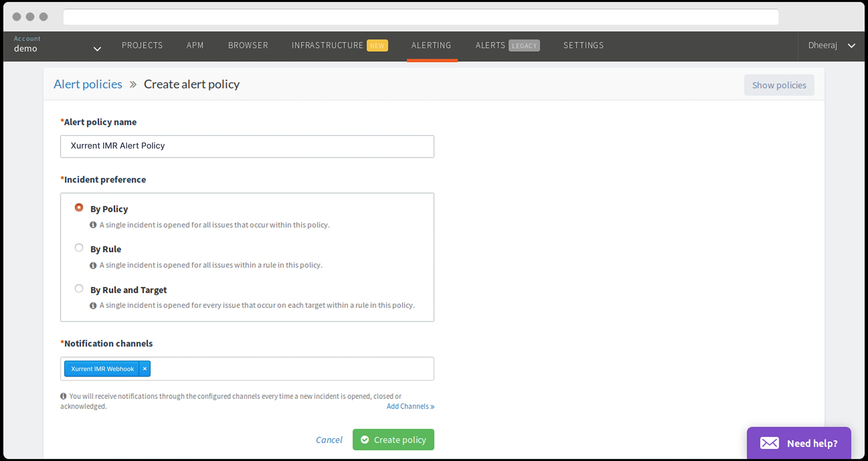Click the LEGACY badge beside Alerts
This screenshot has width=868, height=461.
524,45
